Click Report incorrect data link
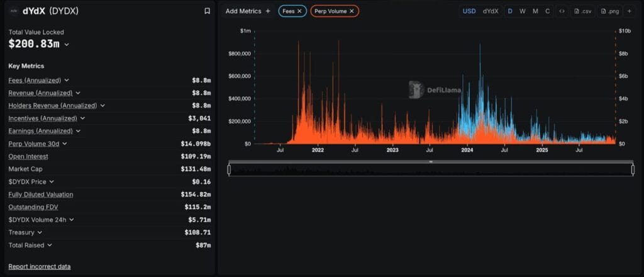The image size is (644, 277). point(40,266)
